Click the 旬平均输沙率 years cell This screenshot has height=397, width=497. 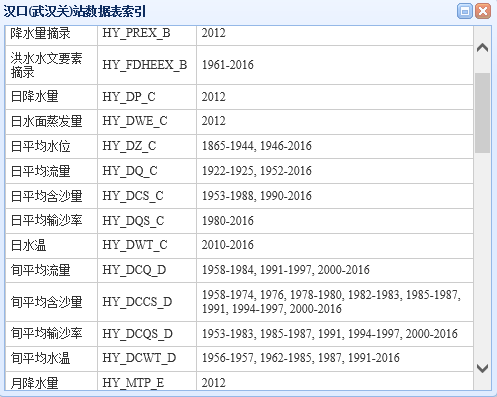(x=335, y=334)
